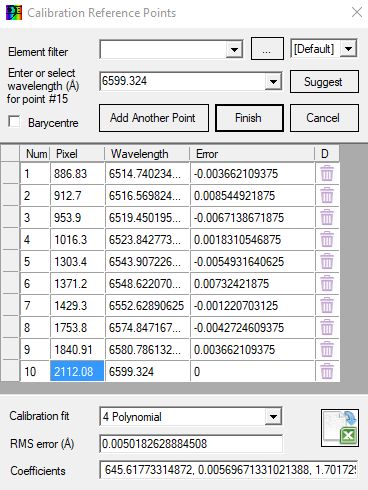Select pixel cell 1753.8

(77, 327)
